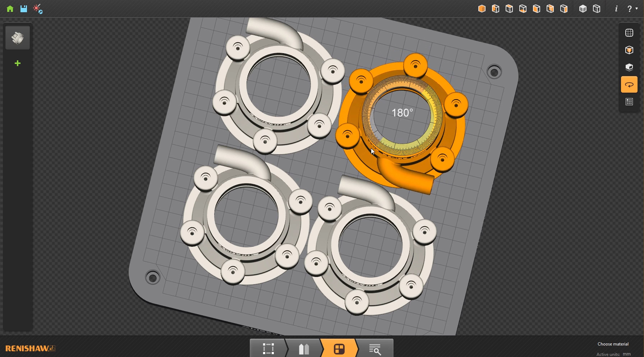Image resolution: width=644 pixels, height=357 pixels.
Task: Click the rotate part tool in right panel
Action: (x=629, y=85)
